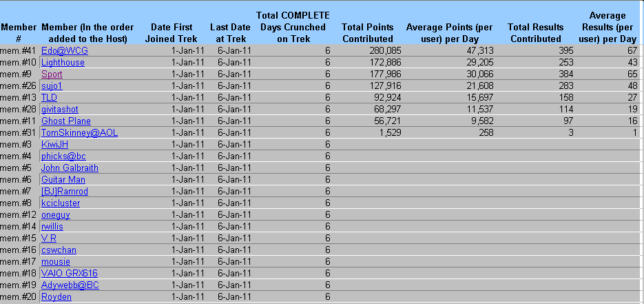Select the sujo1 member link
Viewport: 644px width, 304px height.
pos(52,86)
